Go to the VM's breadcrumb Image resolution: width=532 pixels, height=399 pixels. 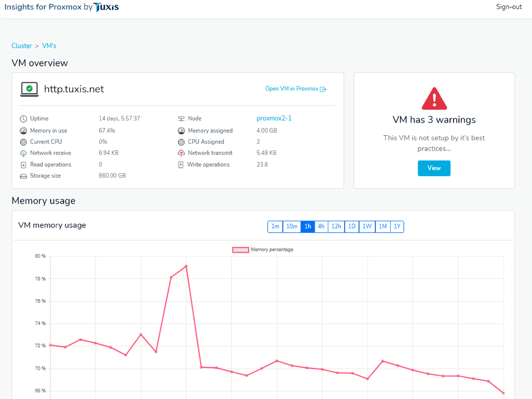click(x=49, y=46)
